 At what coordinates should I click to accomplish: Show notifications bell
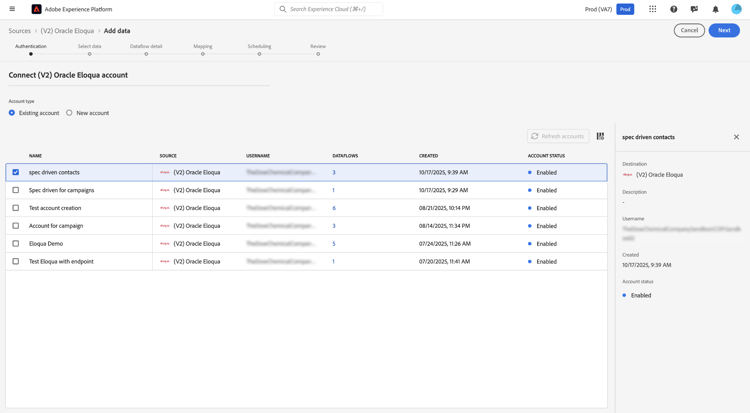715,9
